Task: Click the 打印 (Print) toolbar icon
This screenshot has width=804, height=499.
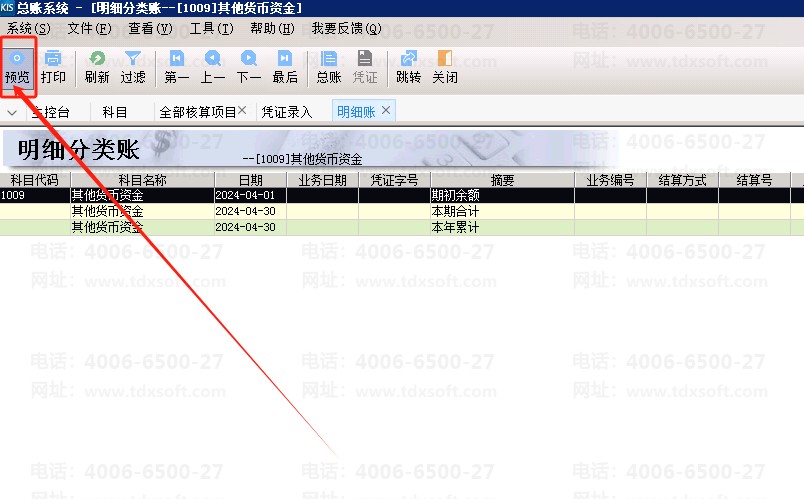Action: pos(54,66)
